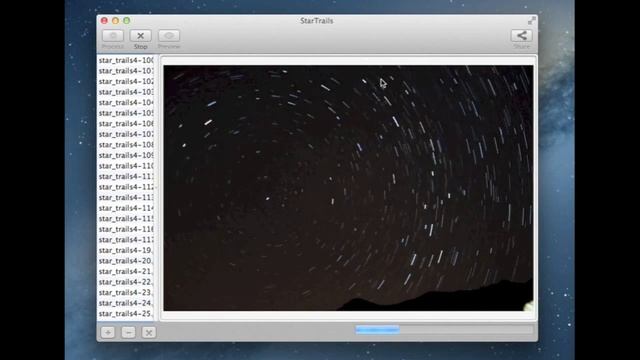
Task: Click the star trails preview image
Action: 348,188
